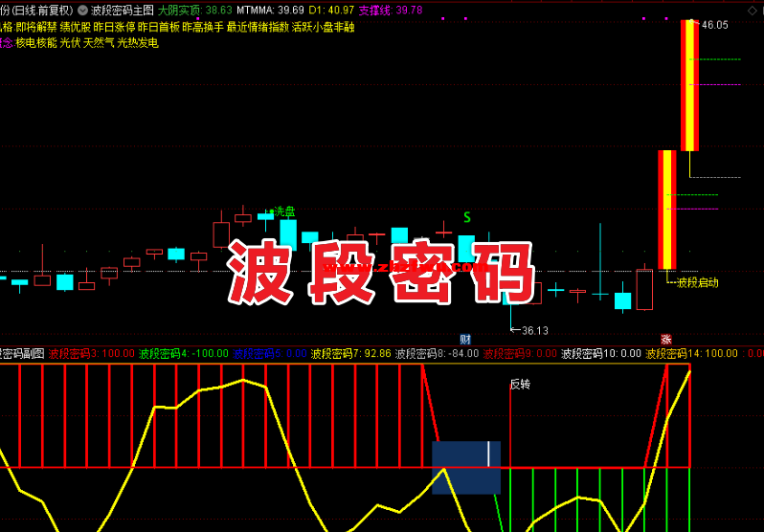Click the 财 finance marker icon

465,339
